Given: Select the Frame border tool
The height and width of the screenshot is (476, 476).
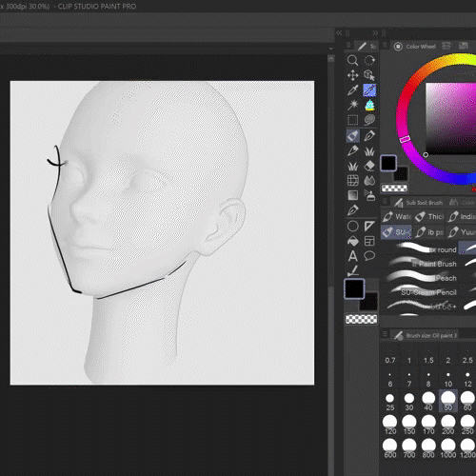Looking at the screenshot, I should (369, 241).
